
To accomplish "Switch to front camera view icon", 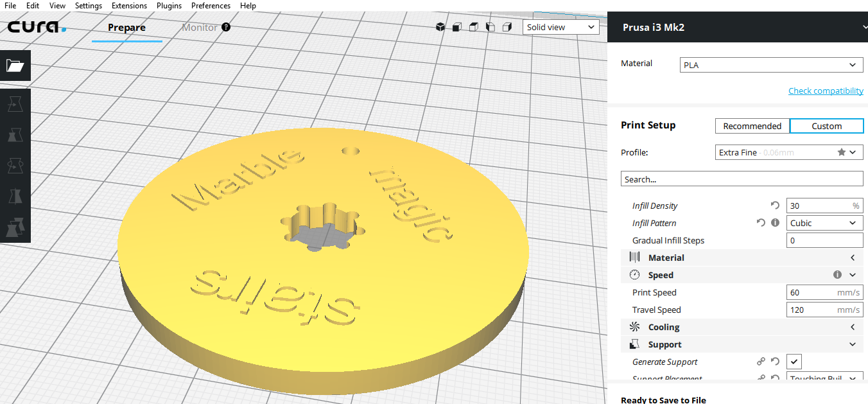I will coord(457,27).
